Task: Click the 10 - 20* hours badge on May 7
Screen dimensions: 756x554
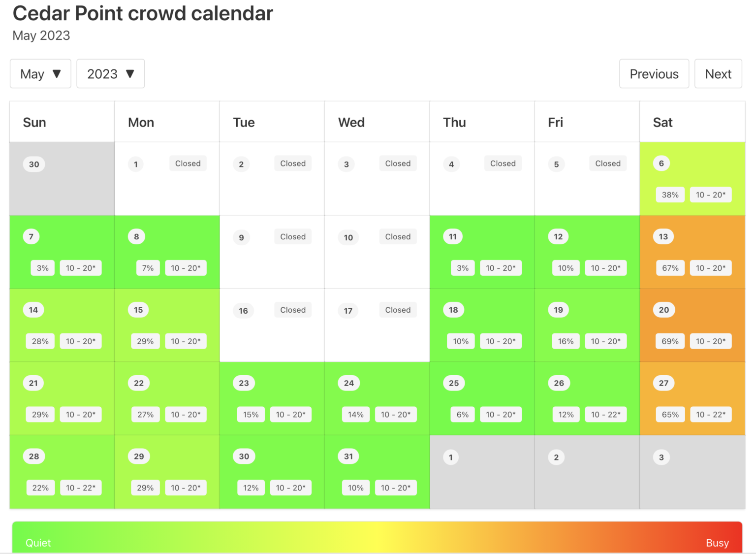Action: (80, 268)
